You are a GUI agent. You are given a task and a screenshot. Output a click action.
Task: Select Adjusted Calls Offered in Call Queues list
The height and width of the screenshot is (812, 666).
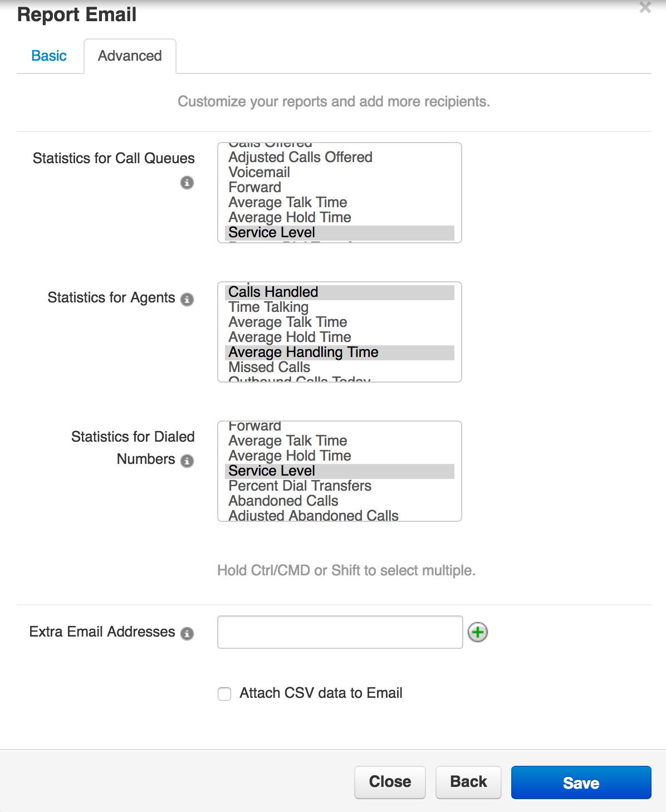tap(300, 158)
